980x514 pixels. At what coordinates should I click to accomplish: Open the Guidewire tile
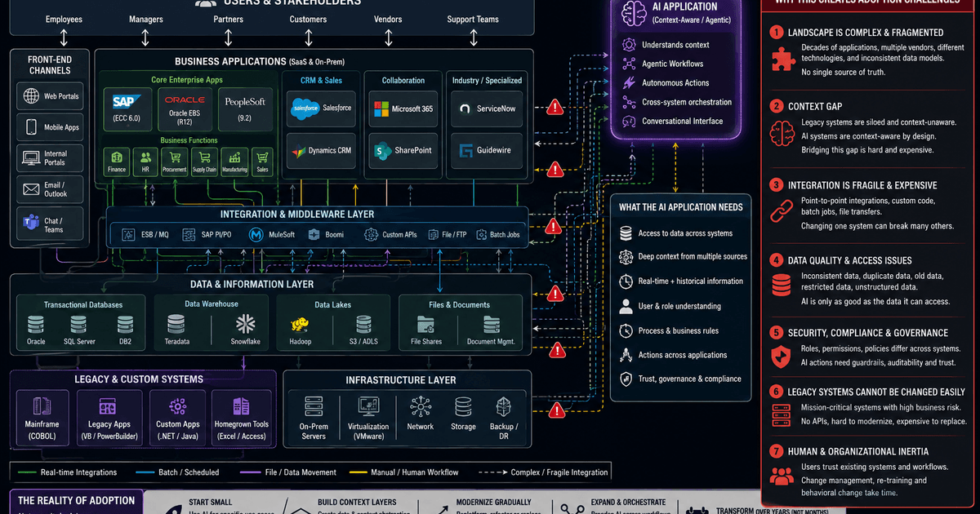tap(487, 151)
